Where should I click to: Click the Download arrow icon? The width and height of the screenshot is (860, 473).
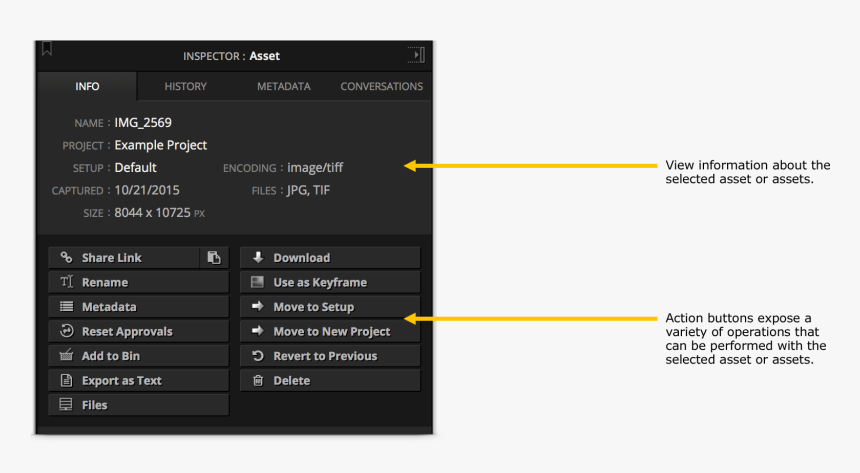pyautogui.click(x=258, y=258)
